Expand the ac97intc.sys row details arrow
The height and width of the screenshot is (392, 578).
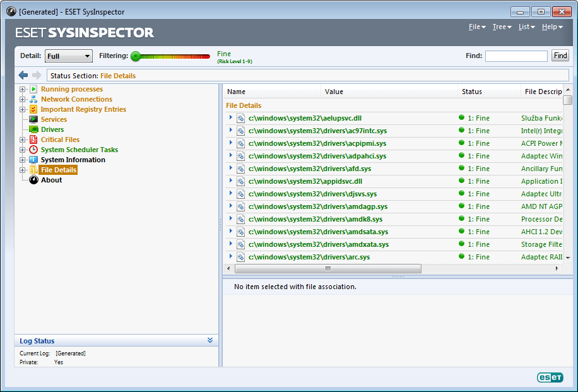pyautogui.click(x=231, y=131)
